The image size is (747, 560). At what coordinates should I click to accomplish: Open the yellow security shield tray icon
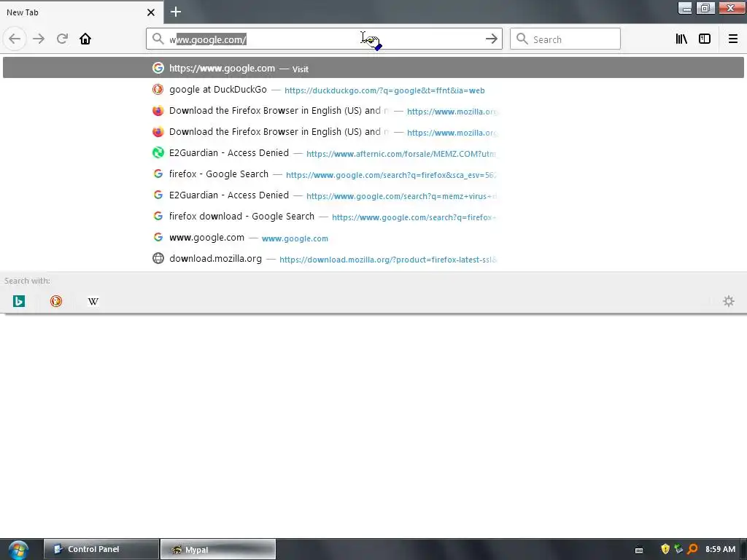pos(665,549)
